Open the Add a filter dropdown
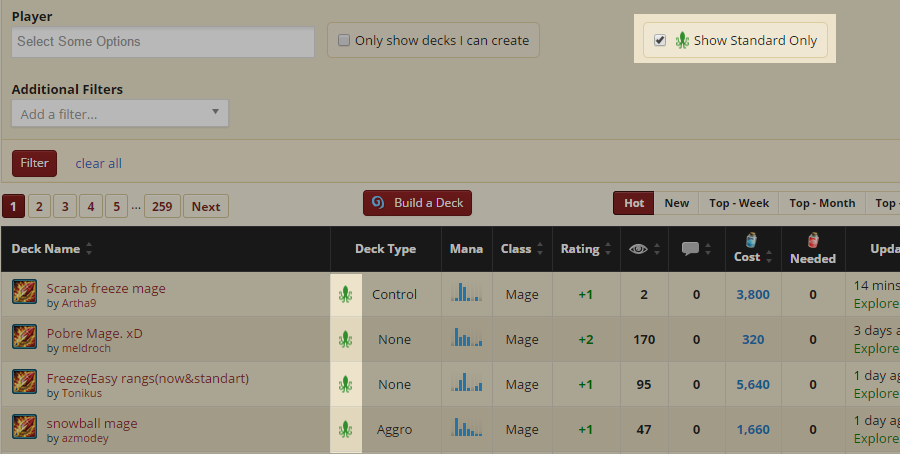This screenshot has height=454, width=900. (x=120, y=113)
